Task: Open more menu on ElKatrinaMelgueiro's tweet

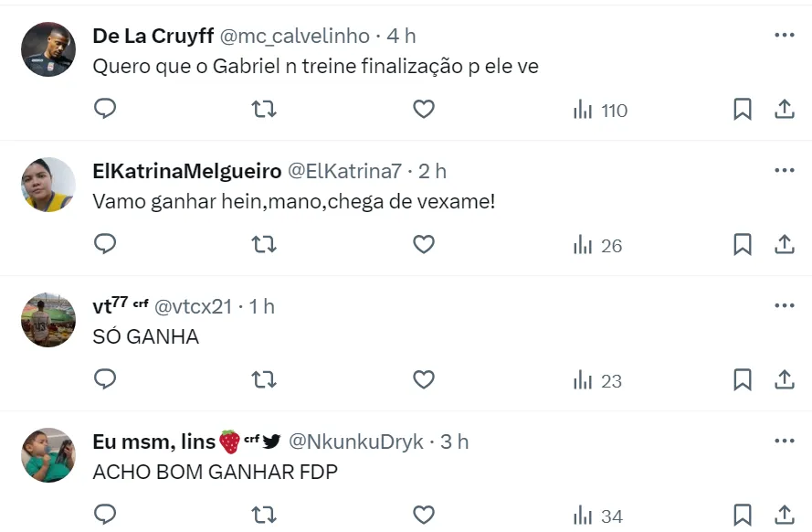Action: pos(784,170)
